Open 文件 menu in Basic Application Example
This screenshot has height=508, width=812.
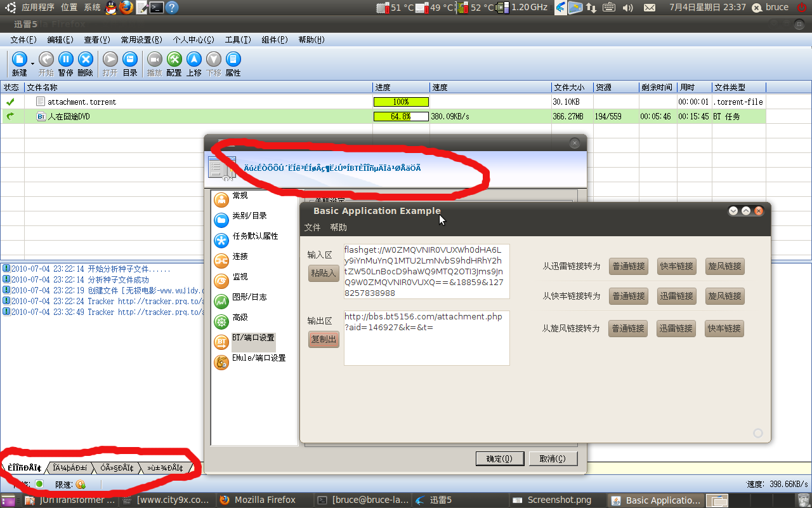coord(313,227)
